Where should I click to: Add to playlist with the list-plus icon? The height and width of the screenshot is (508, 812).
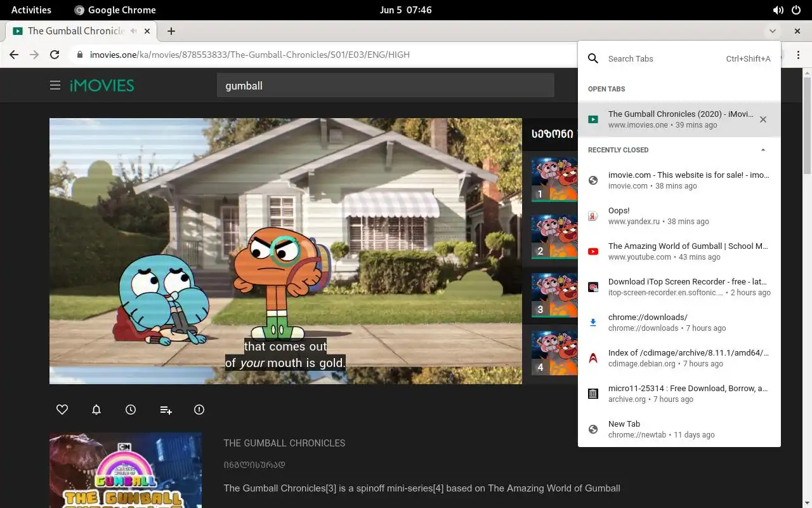[x=166, y=410]
